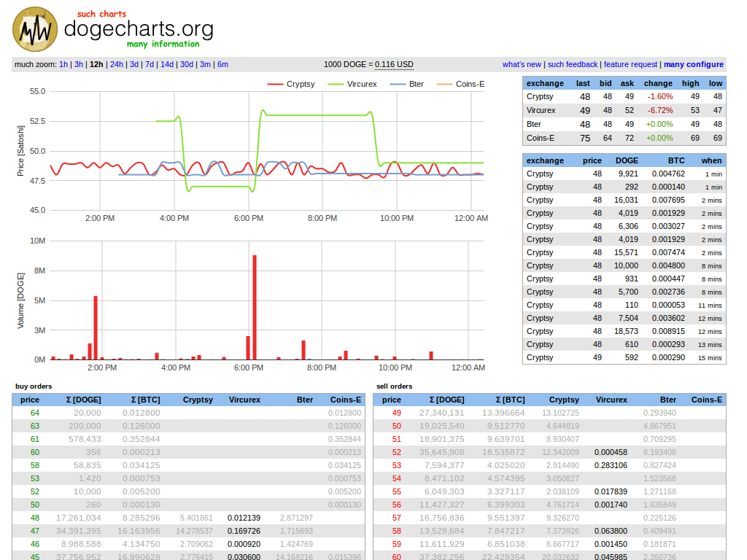Click the Coins-E row in exchange summary
The height and width of the screenshot is (560, 747).
pos(624,138)
